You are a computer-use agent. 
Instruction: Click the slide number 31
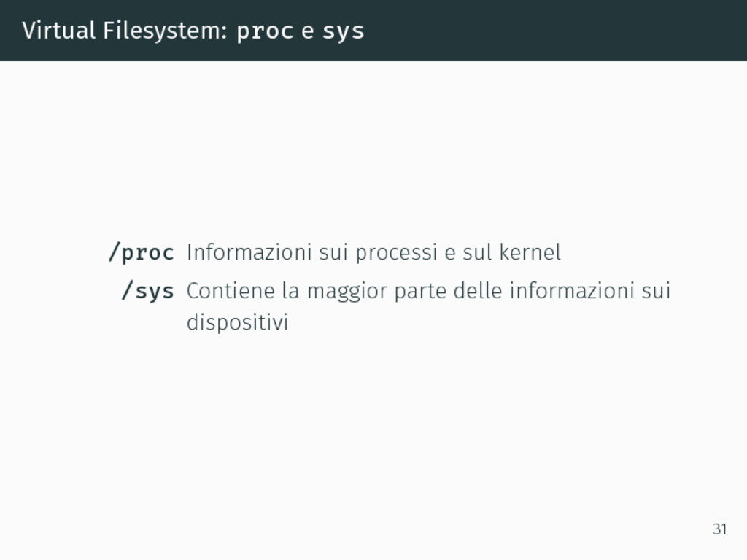coord(719,529)
